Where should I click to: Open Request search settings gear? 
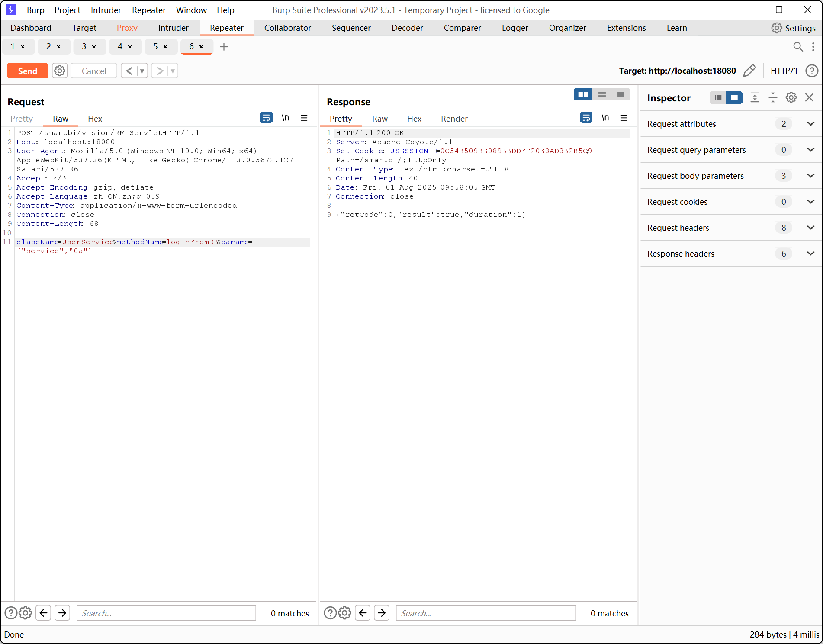(x=26, y=613)
